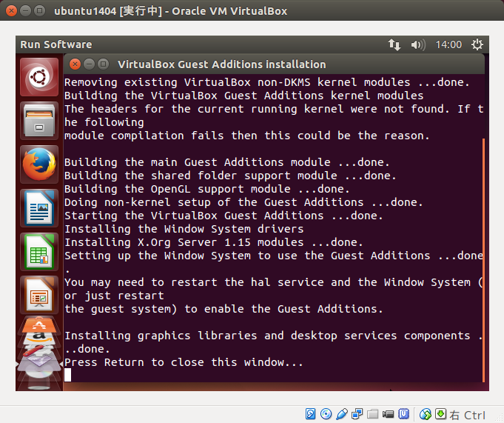Click the 'Installing X.Org Server 1.15 modules' line
This screenshot has height=423, width=504.
[214, 242]
